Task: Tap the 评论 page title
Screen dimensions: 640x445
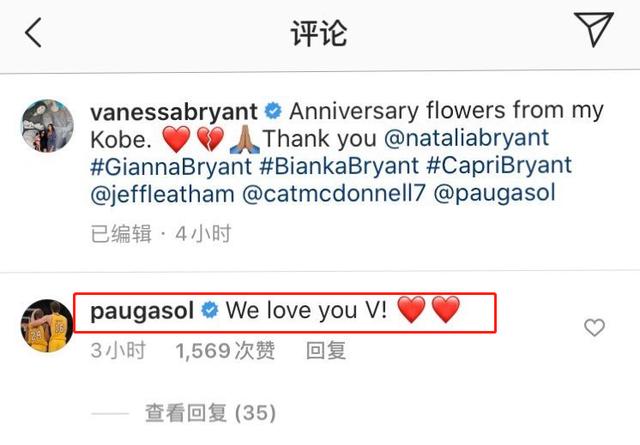Action: click(x=319, y=33)
